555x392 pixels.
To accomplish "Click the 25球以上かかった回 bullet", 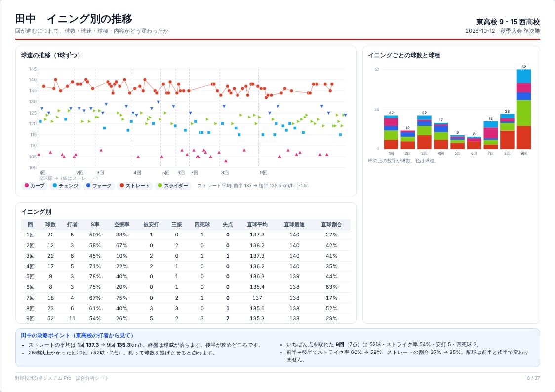I will (121, 353).
